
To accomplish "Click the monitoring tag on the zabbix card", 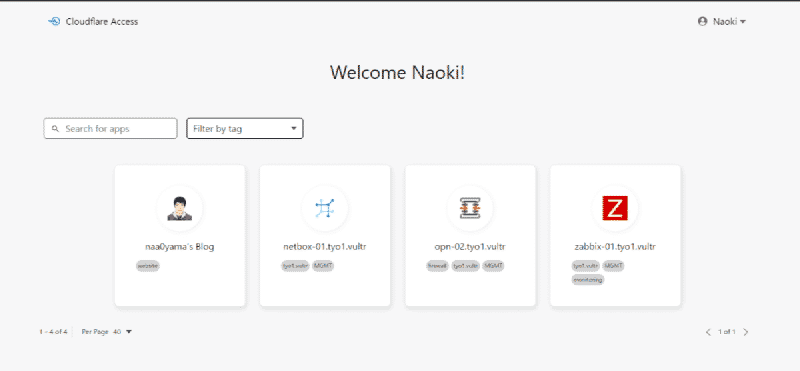I will [588, 280].
